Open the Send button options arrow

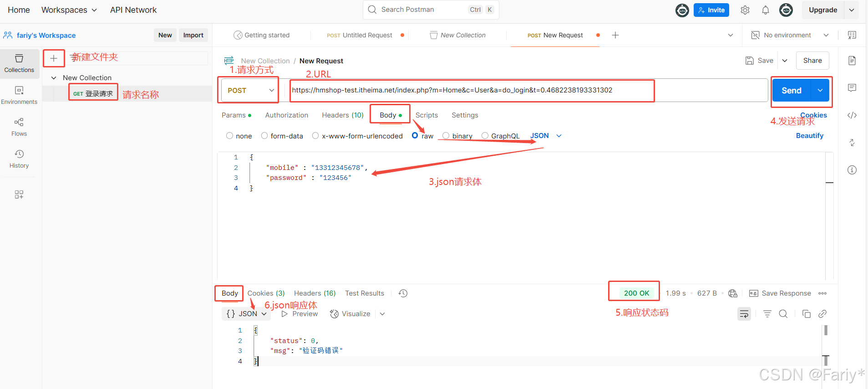(820, 90)
